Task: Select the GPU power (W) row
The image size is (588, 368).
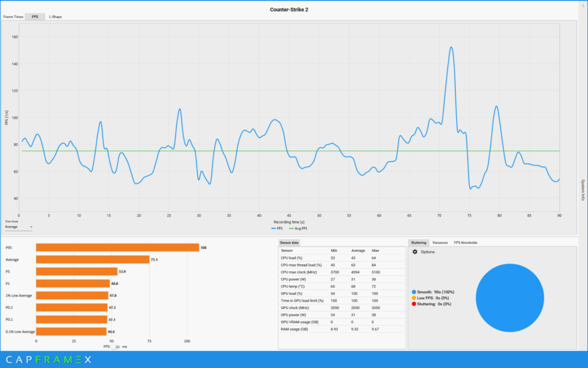Action: [342, 315]
